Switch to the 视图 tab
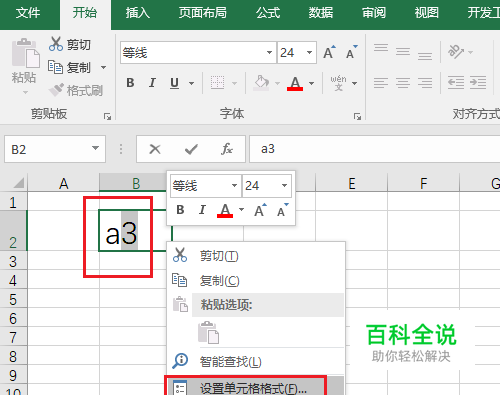The image size is (500, 395). point(426,13)
